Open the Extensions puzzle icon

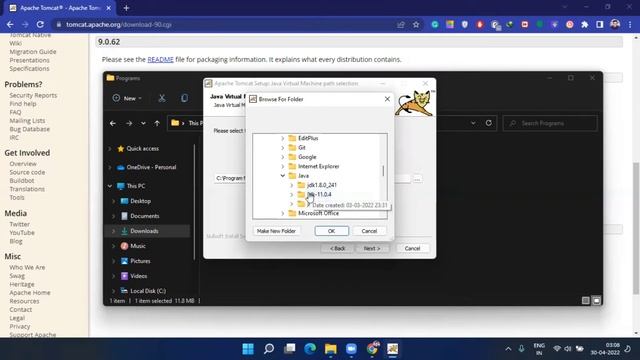pyautogui.click(x=584, y=24)
